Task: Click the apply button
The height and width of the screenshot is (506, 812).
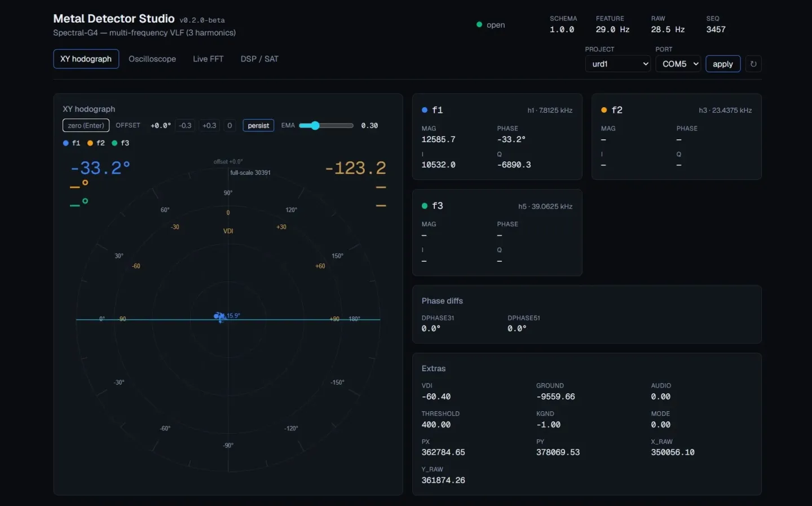Action: [x=723, y=64]
